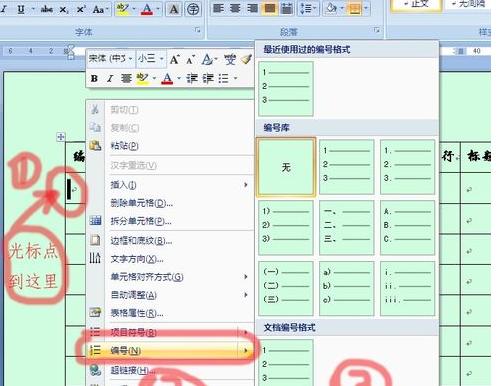Image resolution: width=497 pixels, height=386 pixels.
Task: Align text left in the ribbon
Action: coord(218,8)
